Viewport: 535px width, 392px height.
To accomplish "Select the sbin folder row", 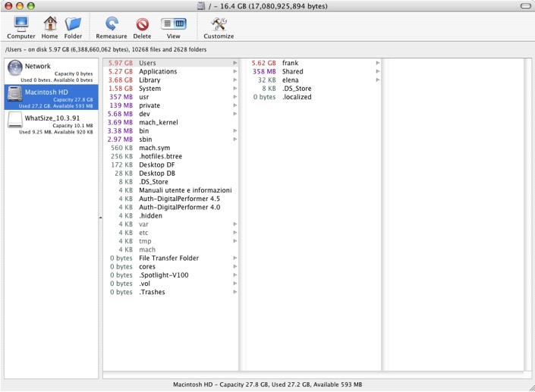I will [171, 140].
